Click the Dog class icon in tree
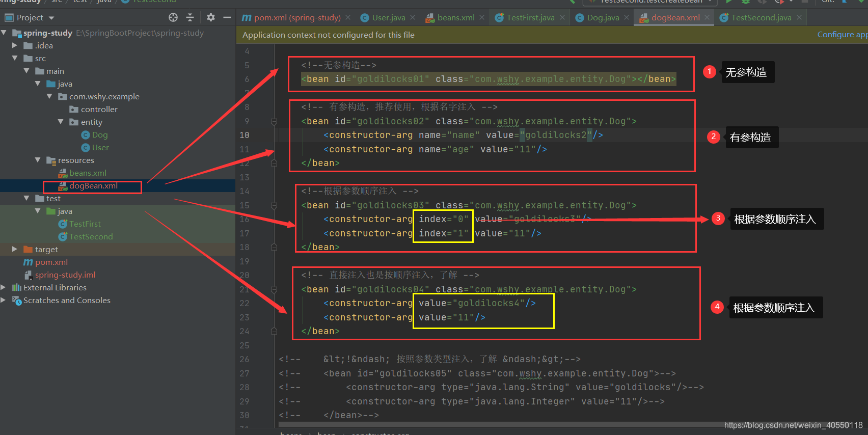The height and width of the screenshot is (435, 868). point(86,135)
